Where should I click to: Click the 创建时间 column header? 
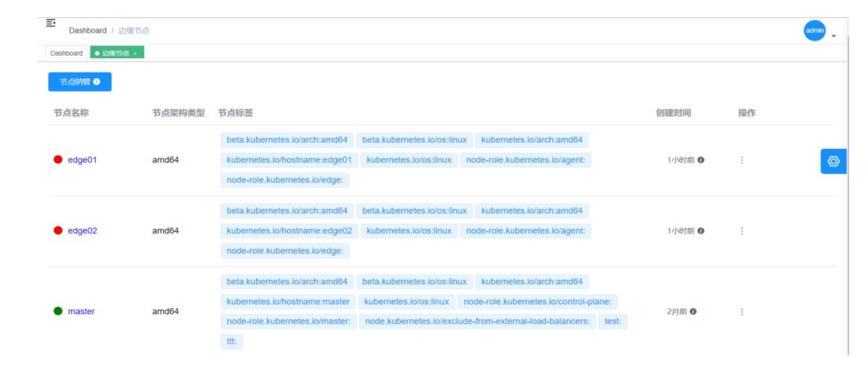673,112
